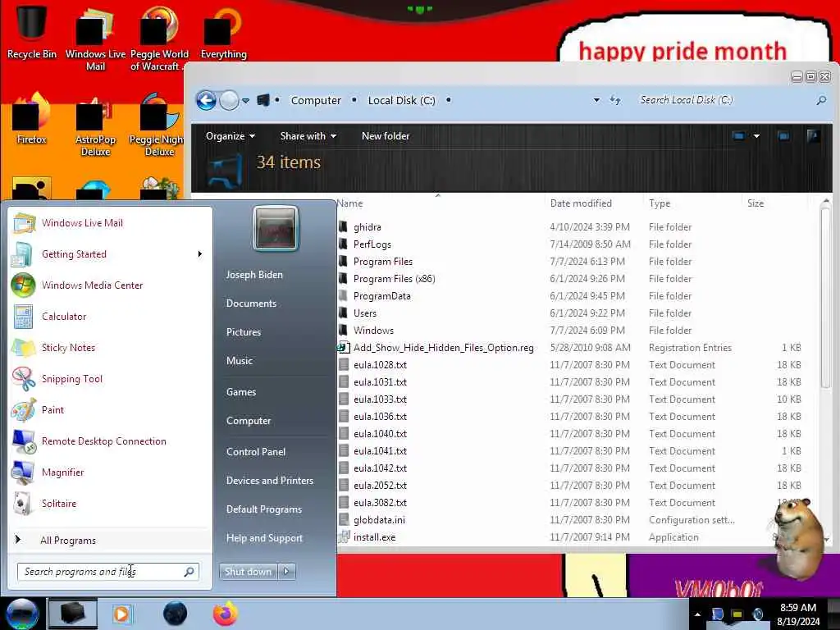Open Windows Live Mail in Start menu
The width and height of the screenshot is (840, 630).
[110, 223]
